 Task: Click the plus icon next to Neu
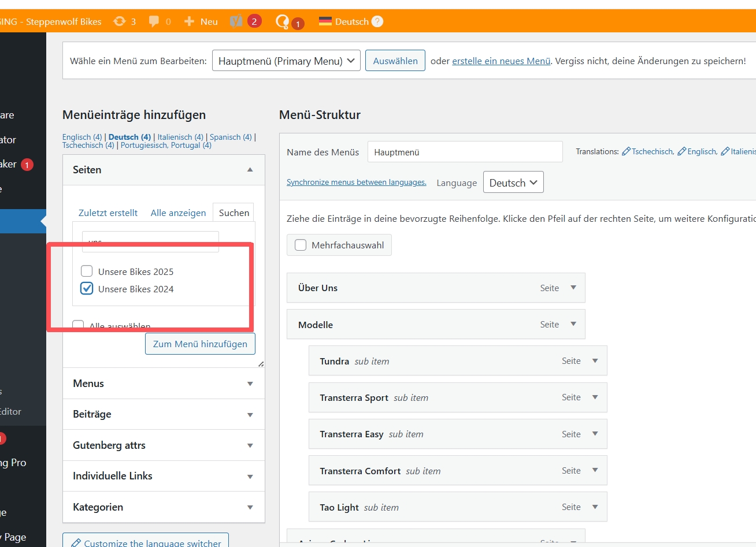189,21
